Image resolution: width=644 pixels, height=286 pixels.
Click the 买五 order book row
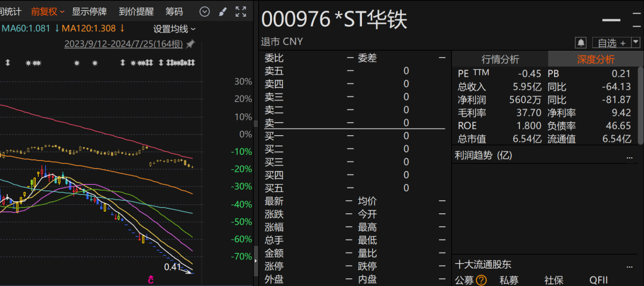click(355, 188)
